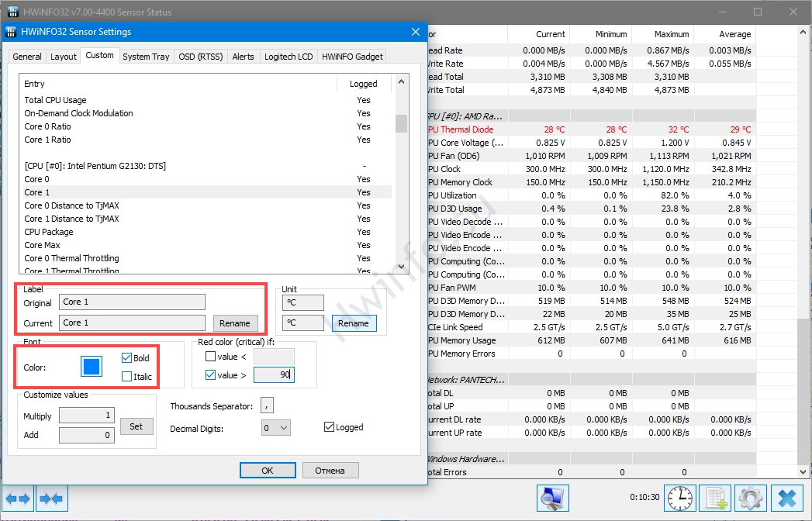Click the expand columns arrows icon
The image size is (812, 521).
pyautogui.click(x=18, y=498)
